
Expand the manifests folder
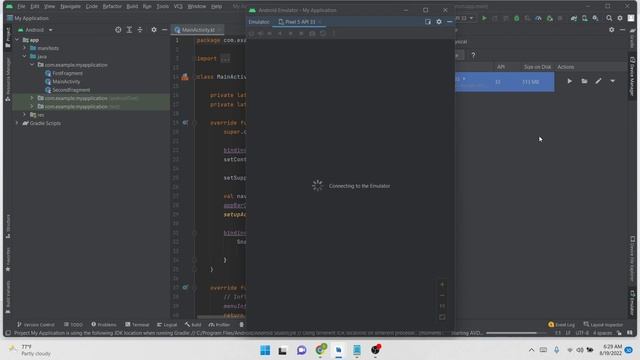pos(24,48)
